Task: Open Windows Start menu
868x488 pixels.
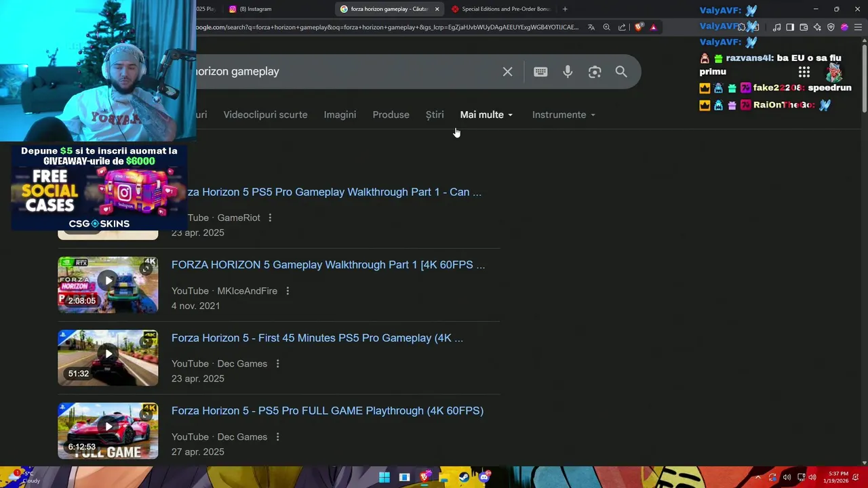Action: (x=384, y=477)
